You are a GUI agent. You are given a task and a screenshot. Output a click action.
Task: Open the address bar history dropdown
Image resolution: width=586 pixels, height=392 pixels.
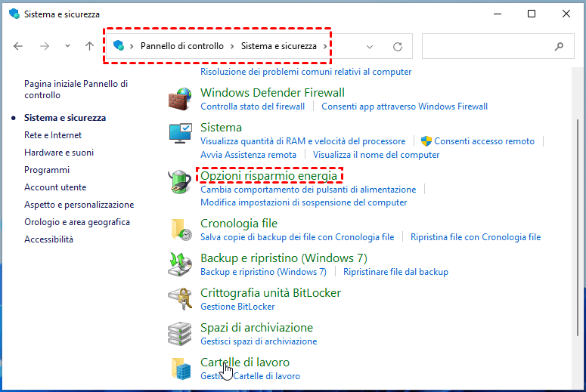tap(370, 47)
